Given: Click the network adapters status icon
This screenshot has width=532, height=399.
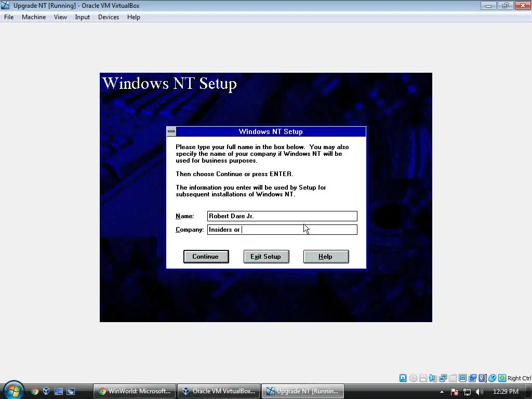Looking at the screenshot, I should point(443,378).
